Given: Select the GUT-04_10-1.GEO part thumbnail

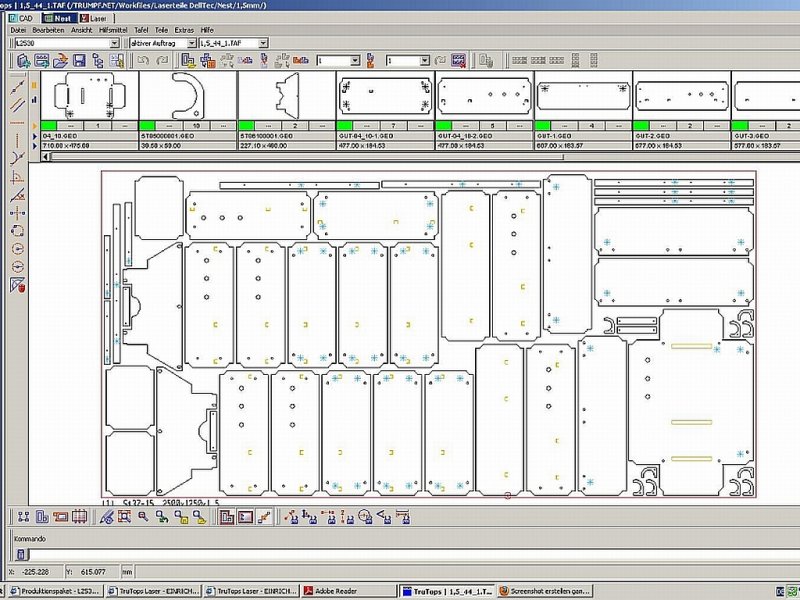Looking at the screenshot, I should (385, 96).
